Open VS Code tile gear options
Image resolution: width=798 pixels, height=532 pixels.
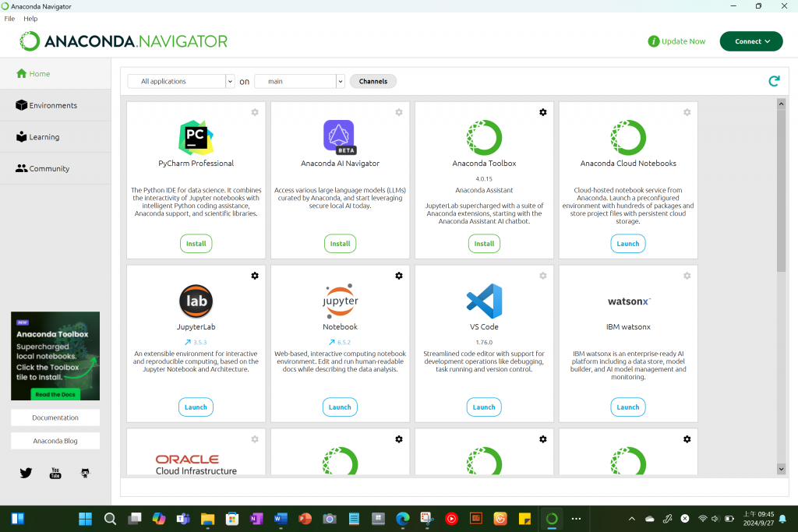coord(543,276)
